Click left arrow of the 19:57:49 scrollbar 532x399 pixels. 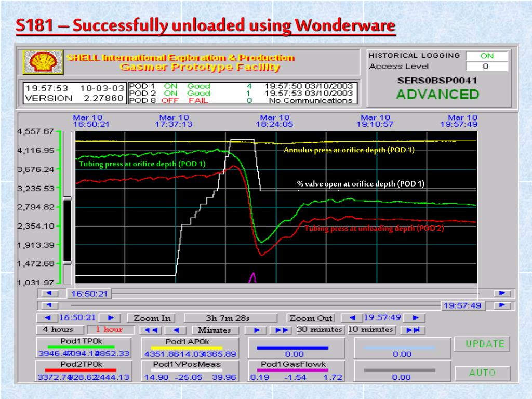49,305
